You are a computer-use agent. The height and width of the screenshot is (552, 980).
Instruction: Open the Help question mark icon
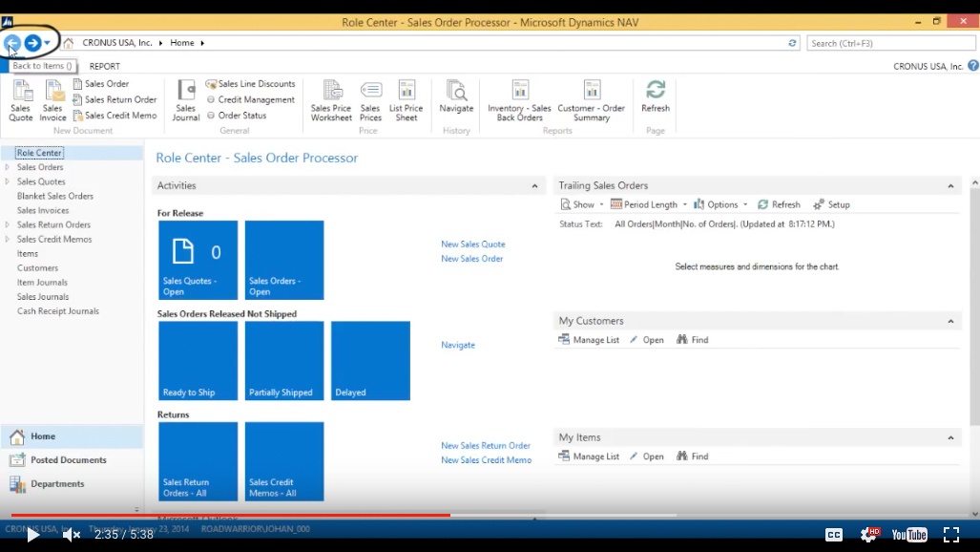tap(972, 66)
